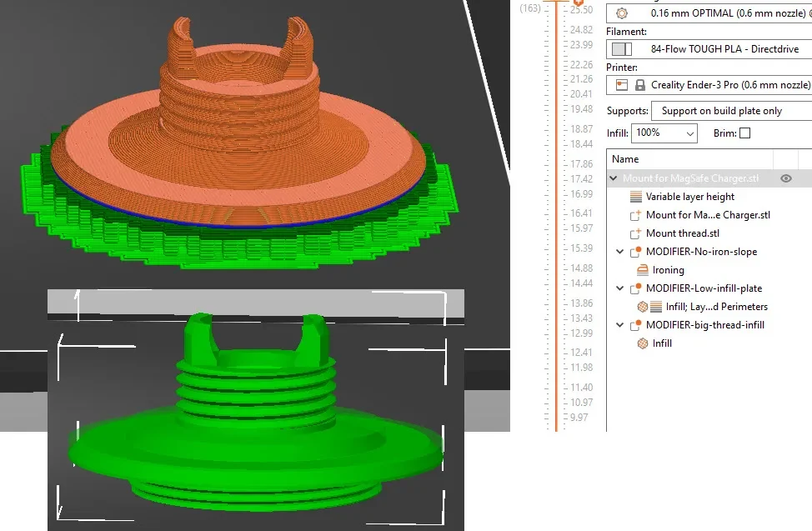
Task: Open the Creality Ender-3 Pro printer dropdown
Action: coord(709,85)
